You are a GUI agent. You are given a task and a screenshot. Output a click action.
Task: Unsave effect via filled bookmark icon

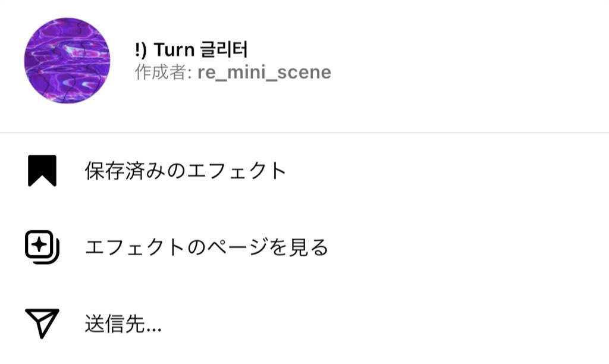click(x=42, y=171)
